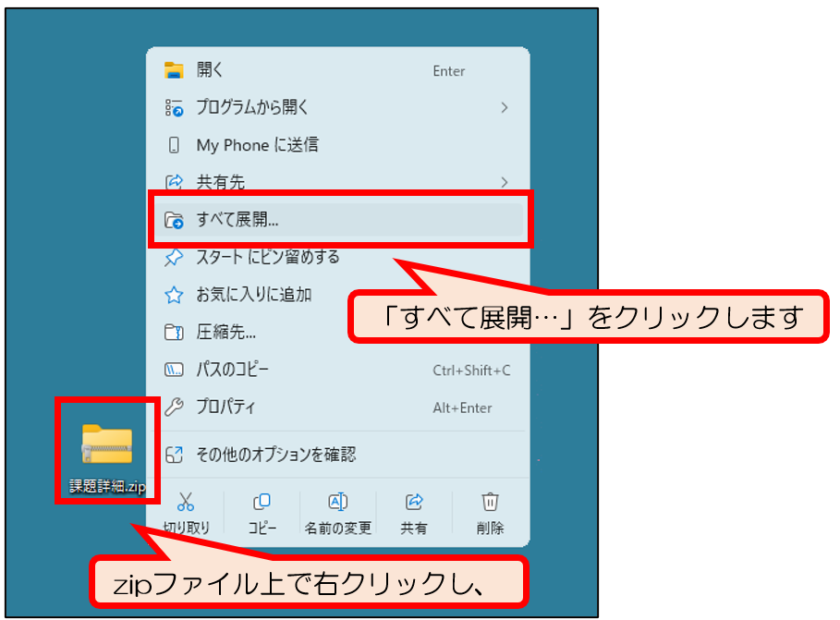Viewport: 840px width, 620px height.
Task: Click the 開く menu item label
Action: click(x=210, y=70)
